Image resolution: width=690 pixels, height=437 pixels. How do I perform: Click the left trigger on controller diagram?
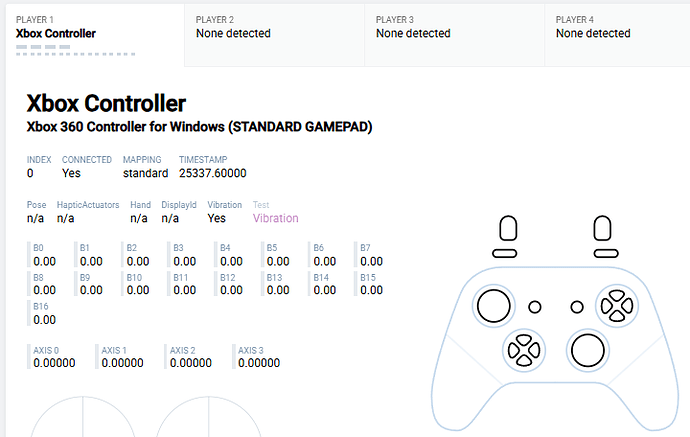(x=508, y=228)
